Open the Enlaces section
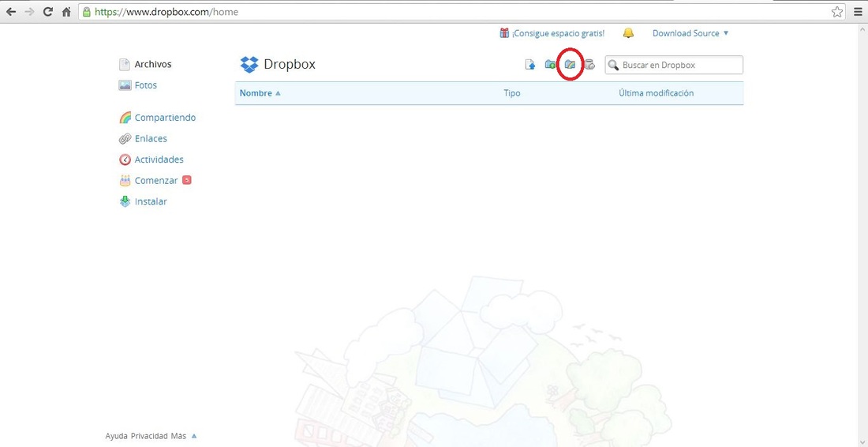This screenshot has height=447, width=868. (x=151, y=139)
